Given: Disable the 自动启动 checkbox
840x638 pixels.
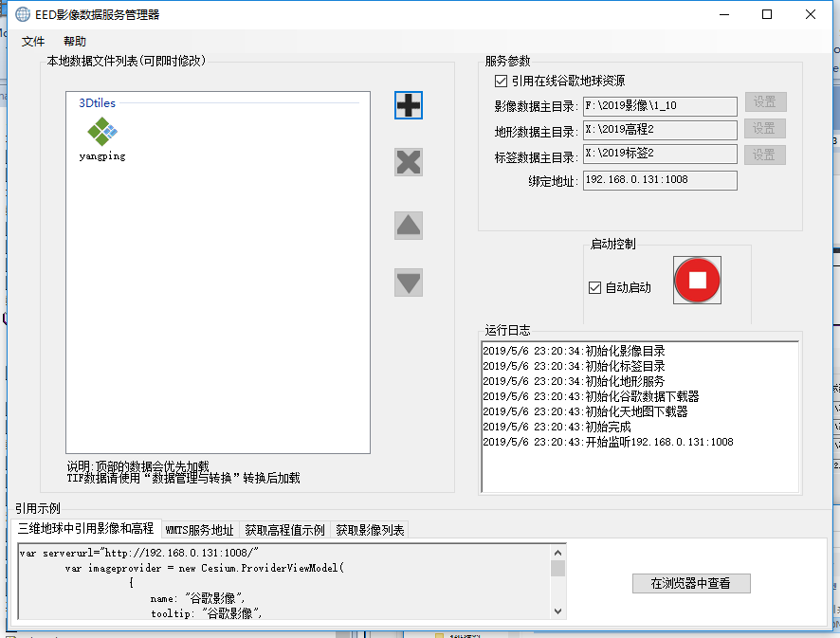Looking at the screenshot, I should [x=595, y=287].
